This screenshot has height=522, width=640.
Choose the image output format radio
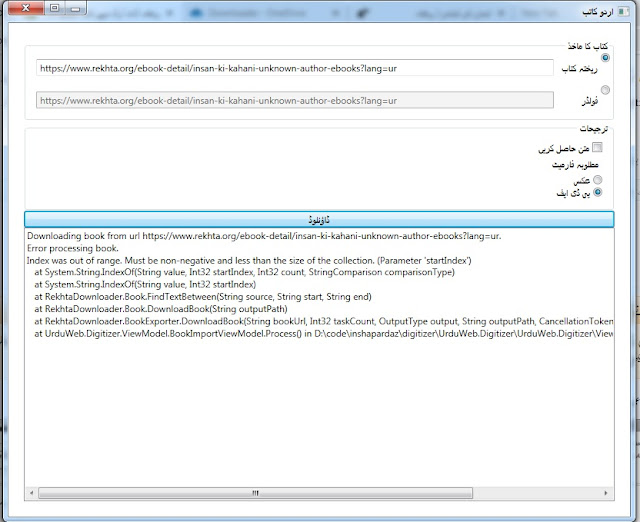point(598,179)
